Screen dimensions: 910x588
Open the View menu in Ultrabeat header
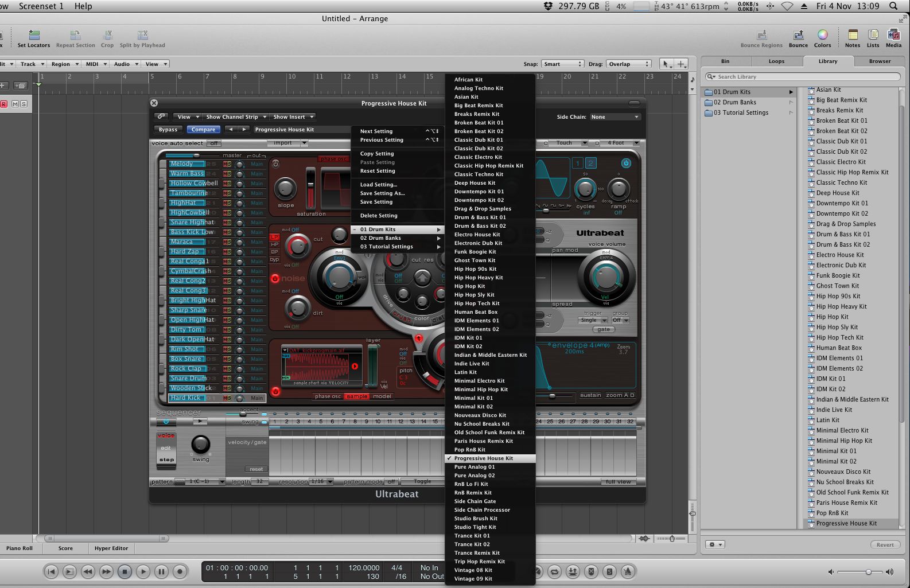coord(188,116)
